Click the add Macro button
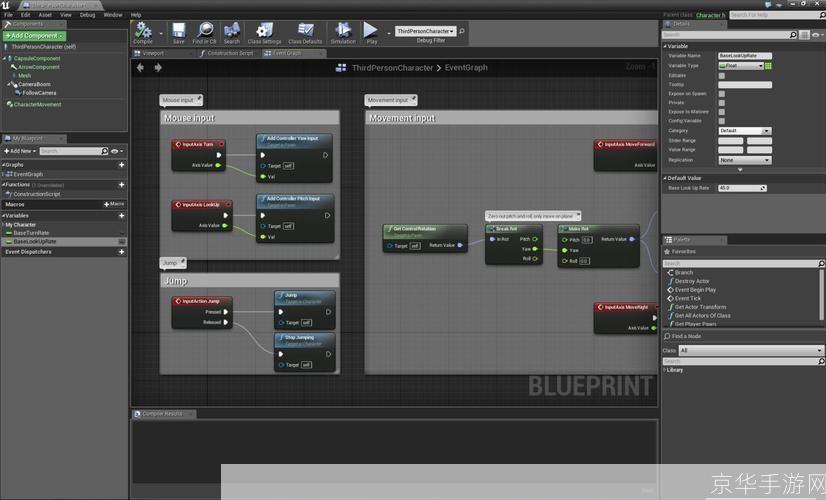Image resolution: width=826 pixels, height=500 pixels. (x=114, y=204)
